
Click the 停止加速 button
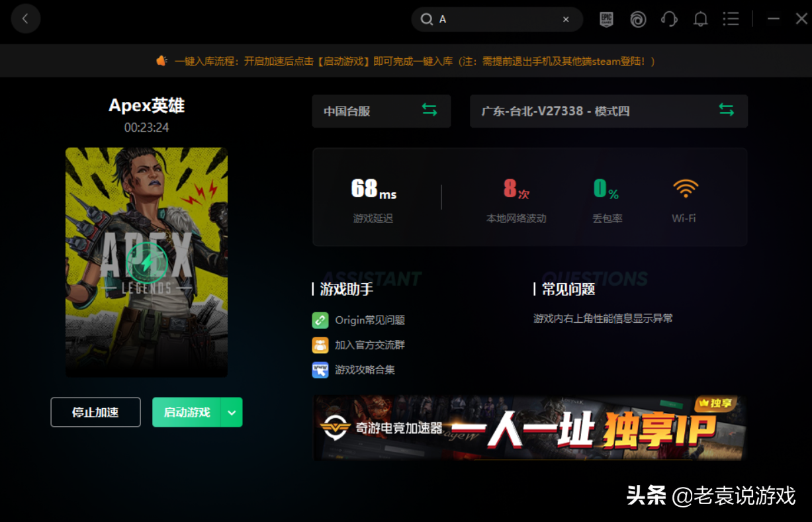pyautogui.click(x=95, y=412)
